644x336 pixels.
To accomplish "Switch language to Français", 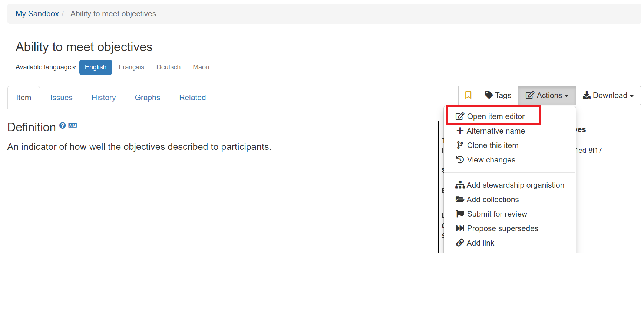I will [x=131, y=67].
